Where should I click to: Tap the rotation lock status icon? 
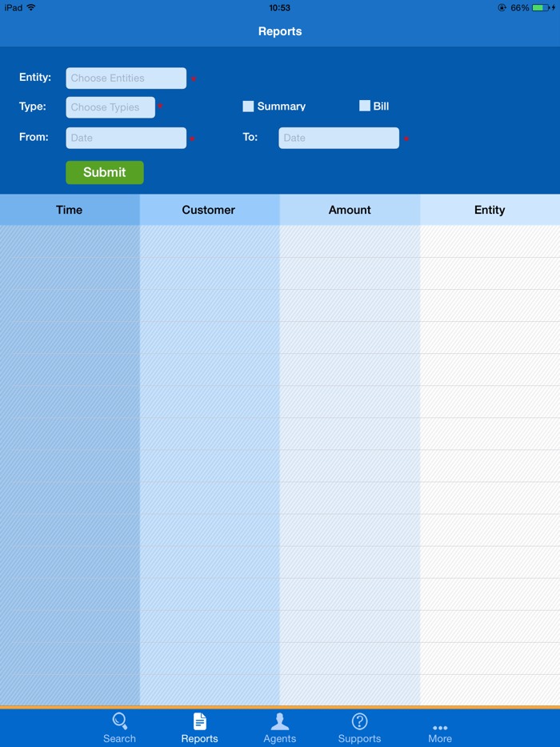502,8
